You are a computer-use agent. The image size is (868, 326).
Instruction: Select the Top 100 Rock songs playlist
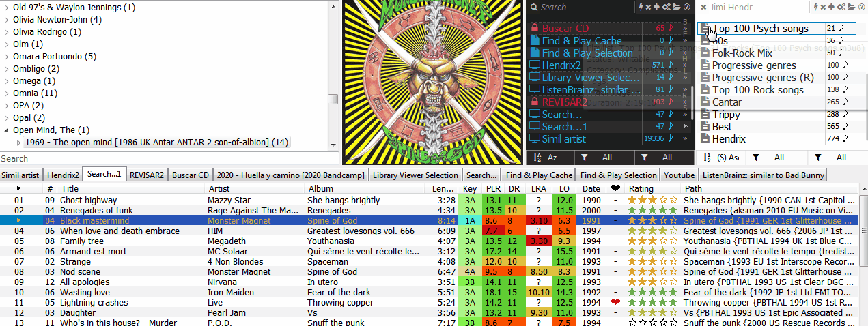click(x=757, y=90)
